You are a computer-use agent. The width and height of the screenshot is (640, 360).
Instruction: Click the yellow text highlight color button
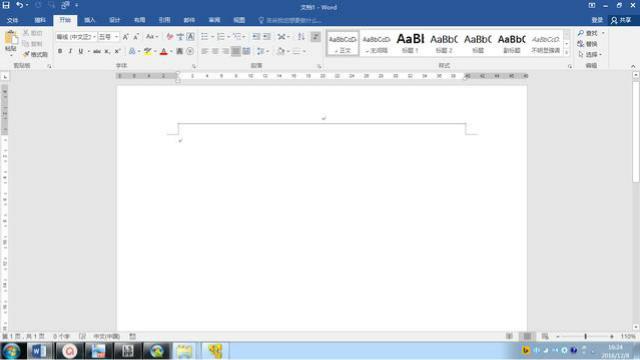pos(147,51)
